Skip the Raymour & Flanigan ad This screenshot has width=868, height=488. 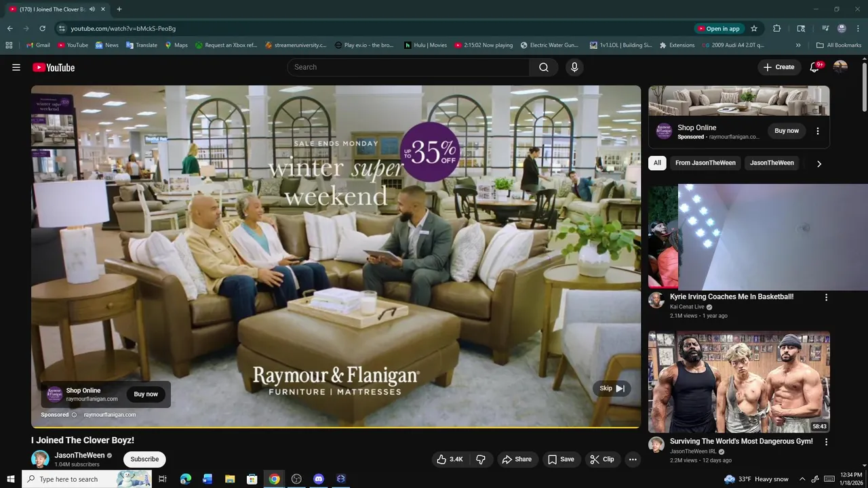coord(612,388)
